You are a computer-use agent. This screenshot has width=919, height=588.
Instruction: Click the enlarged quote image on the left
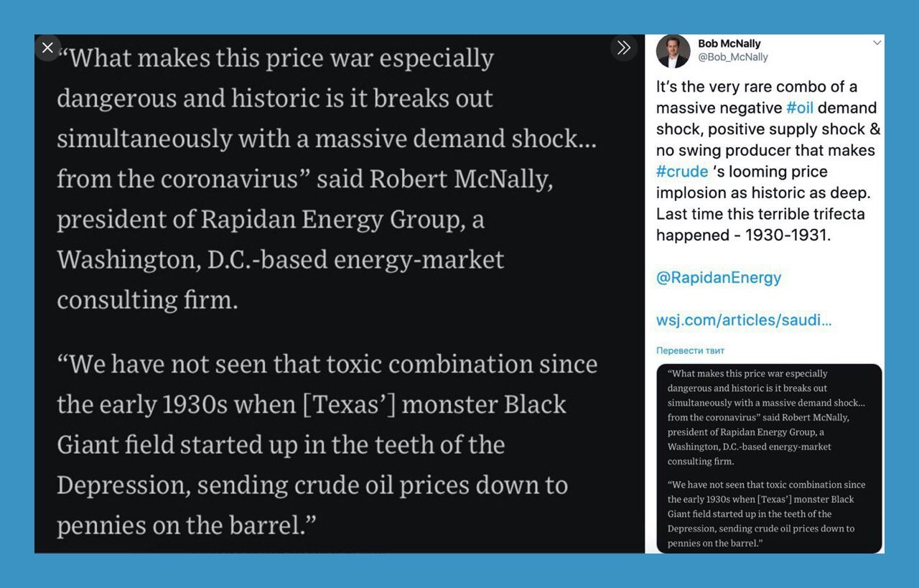point(340,294)
